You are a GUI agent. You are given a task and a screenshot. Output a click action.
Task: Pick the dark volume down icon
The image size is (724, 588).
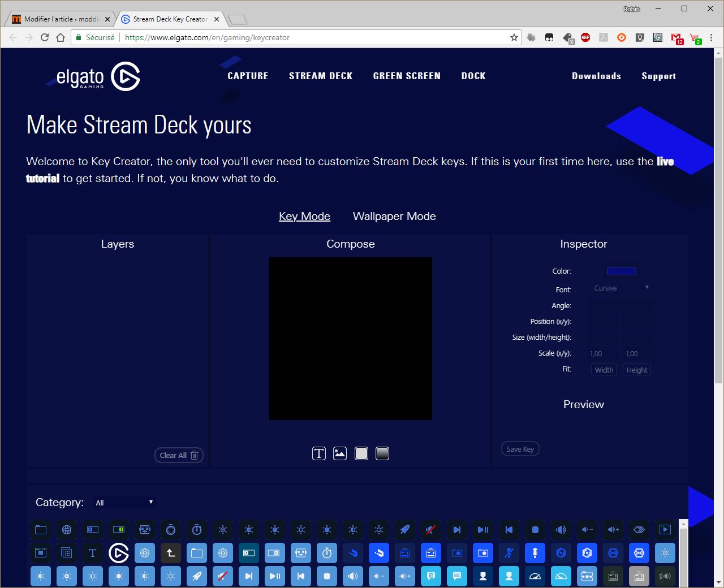pyautogui.click(x=587, y=530)
